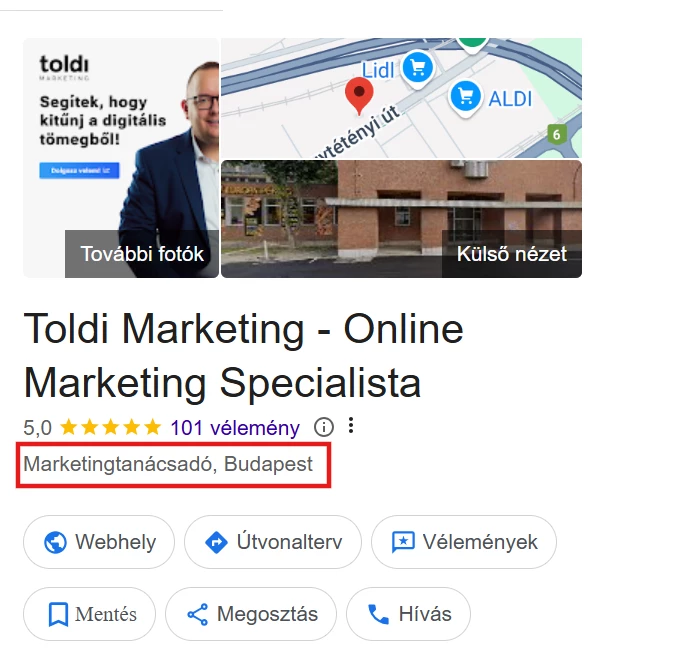The width and height of the screenshot is (675, 664).
Task: Click the share icon on Megosztás
Action: (x=198, y=614)
